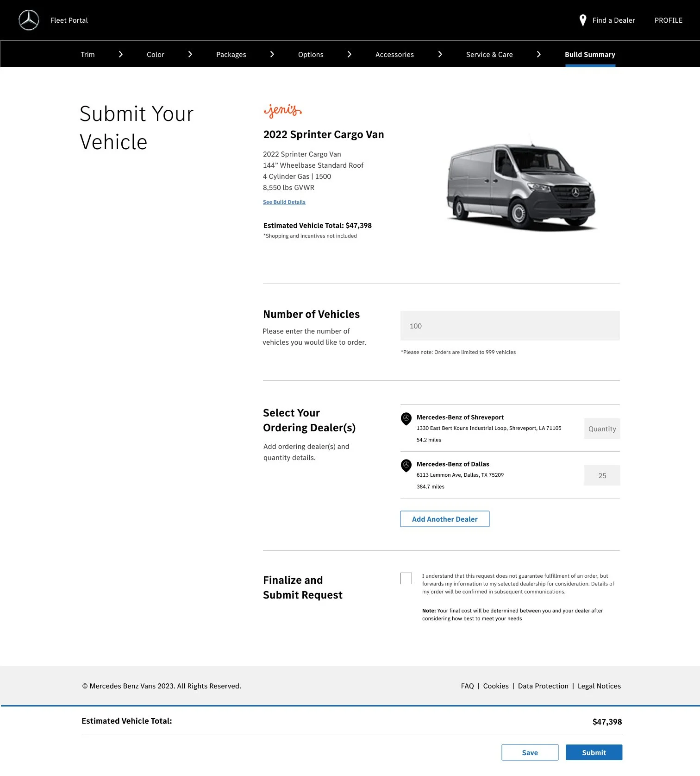Go to the Color step
700x776 pixels.
click(x=155, y=55)
